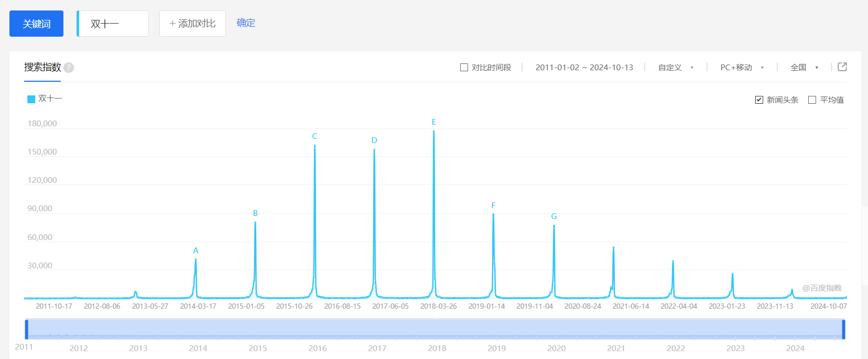Select the 搜索指数 tab
The image size is (868, 359).
coord(42,68)
